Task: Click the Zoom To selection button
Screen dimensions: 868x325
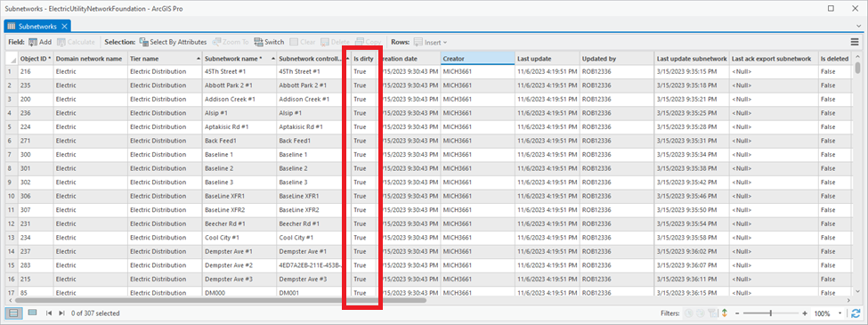Action: [231, 42]
